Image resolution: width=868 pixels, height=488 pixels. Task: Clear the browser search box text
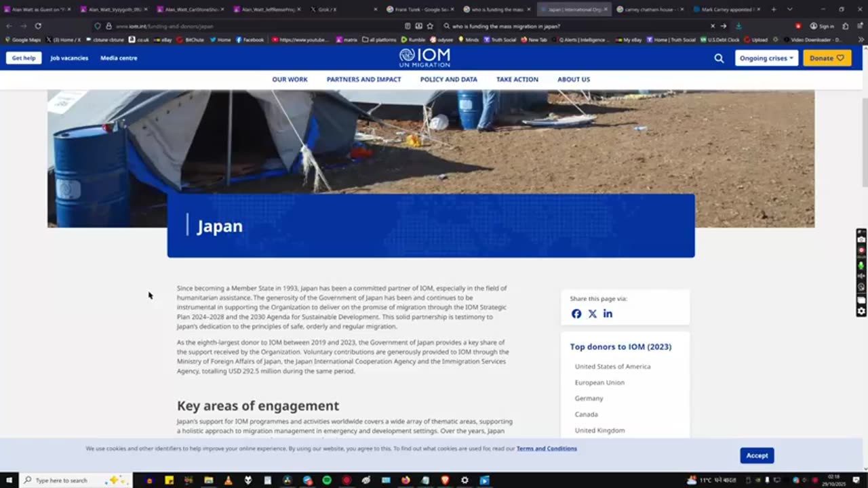point(712,26)
